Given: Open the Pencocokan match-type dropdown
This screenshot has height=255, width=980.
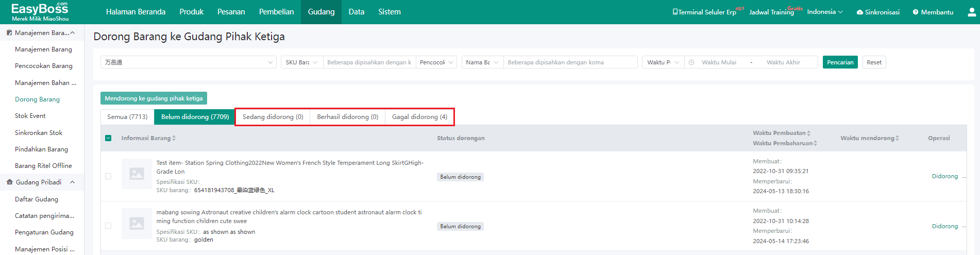Looking at the screenshot, I should pos(436,62).
